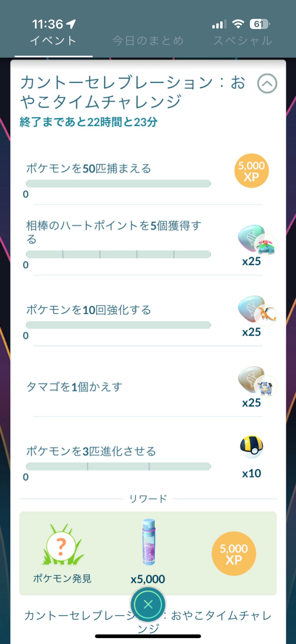
Task: Tap the evolve 3 Pokémon progress bar
Action: (x=118, y=466)
